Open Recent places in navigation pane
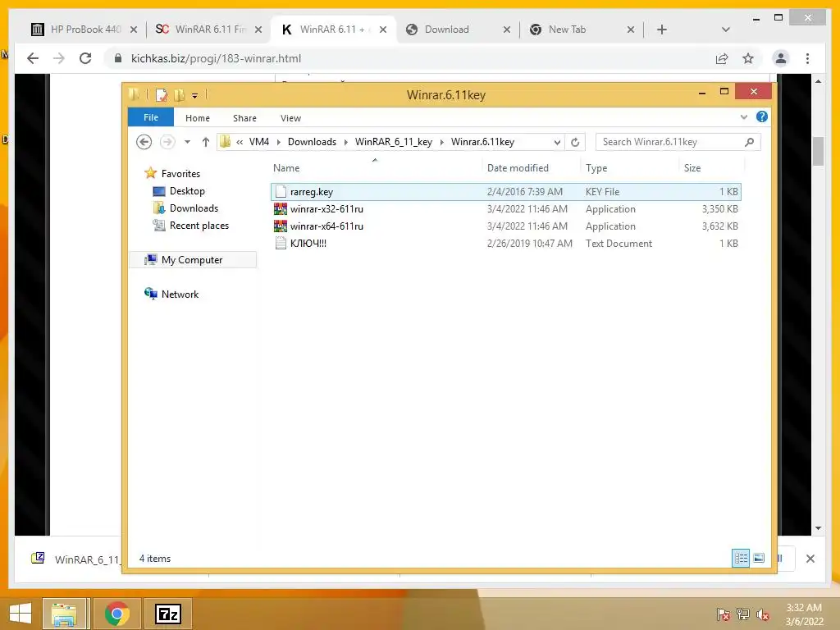The image size is (840, 630). (x=199, y=226)
